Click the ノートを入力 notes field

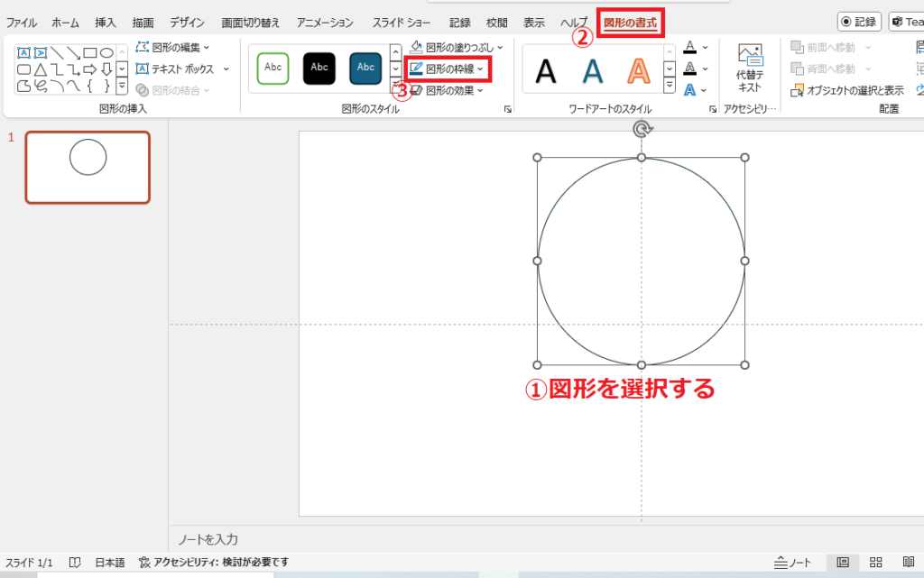tap(208, 539)
